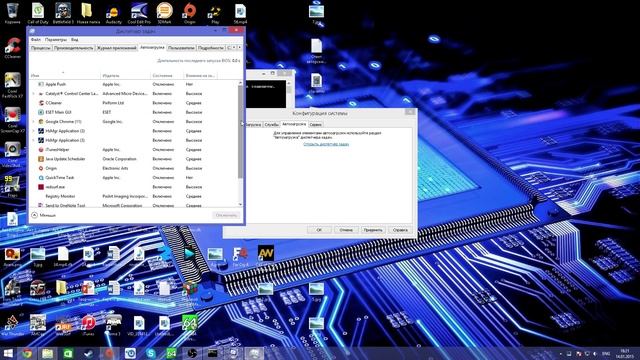Select Сервис tab in Конфигурация системы
640x360 pixels.
click(316, 124)
